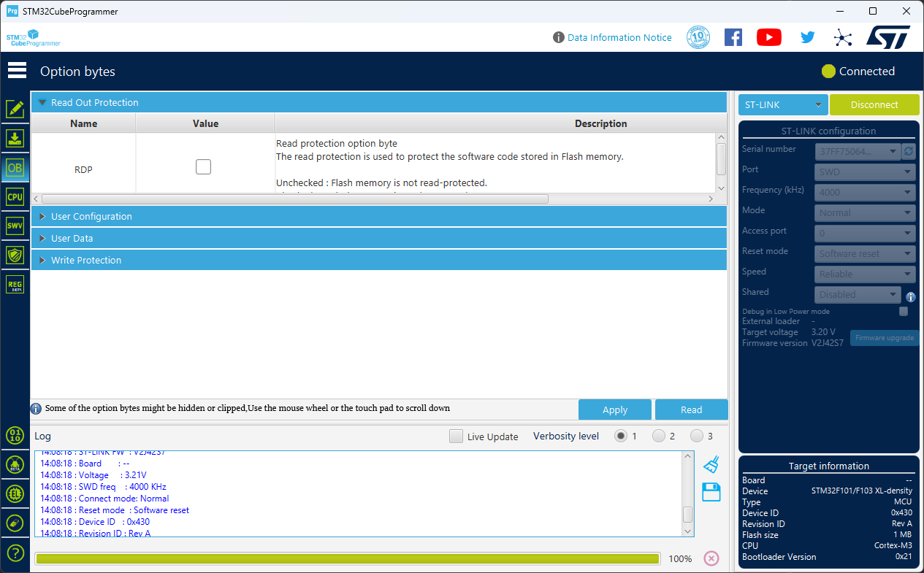The width and height of the screenshot is (924, 573).
Task: Click the 10 years anniversary badge
Action: [x=698, y=37]
